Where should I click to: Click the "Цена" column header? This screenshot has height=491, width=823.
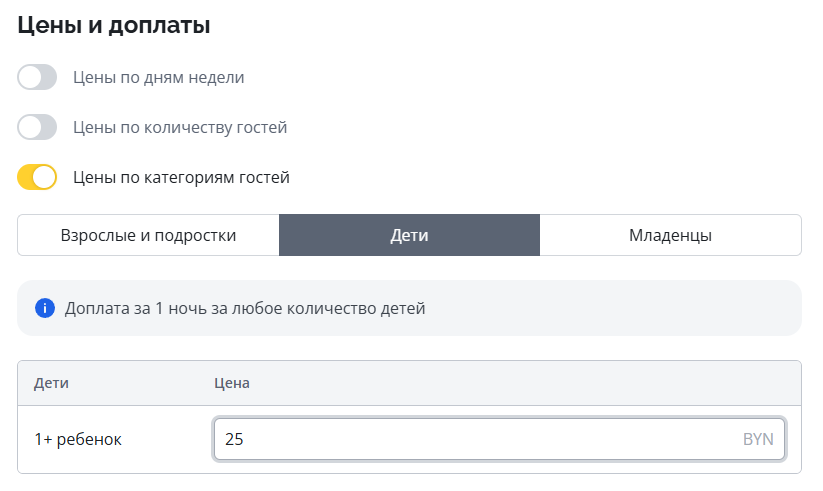[231, 383]
